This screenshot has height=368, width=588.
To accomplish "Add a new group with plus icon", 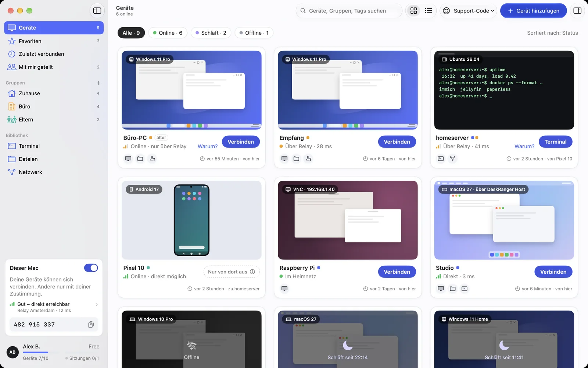I will tap(98, 83).
